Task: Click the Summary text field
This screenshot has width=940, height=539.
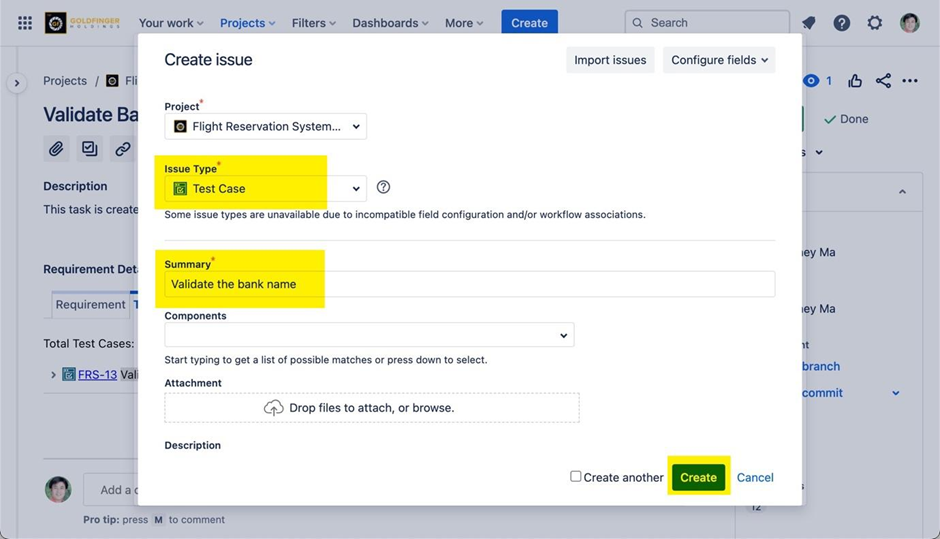Action: pyautogui.click(x=470, y=284)
